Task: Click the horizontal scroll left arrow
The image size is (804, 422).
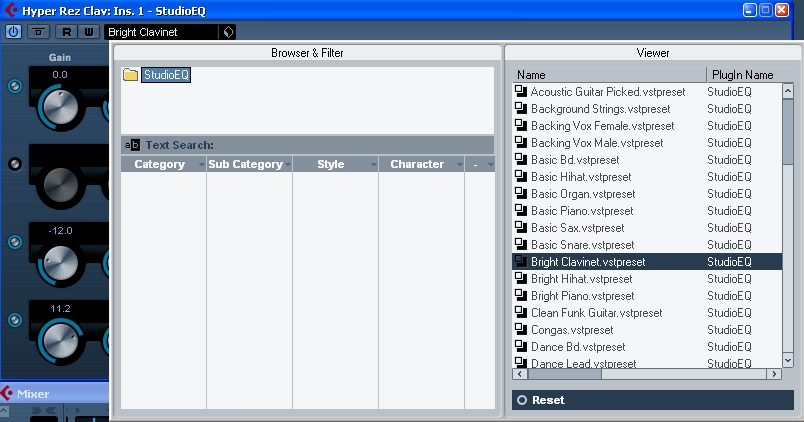Action: point(519,374)
